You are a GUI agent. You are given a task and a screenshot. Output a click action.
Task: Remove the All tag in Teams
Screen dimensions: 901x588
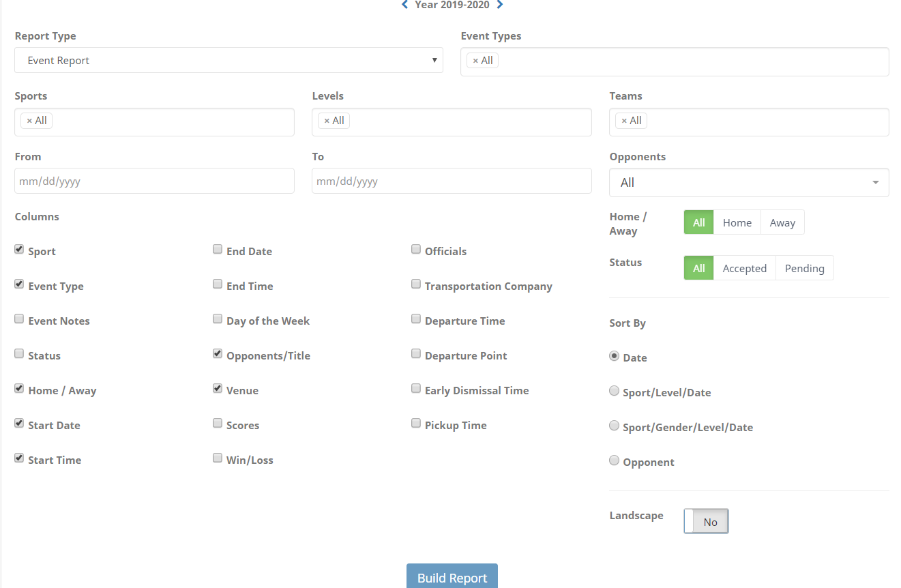(x=624, y=121)
